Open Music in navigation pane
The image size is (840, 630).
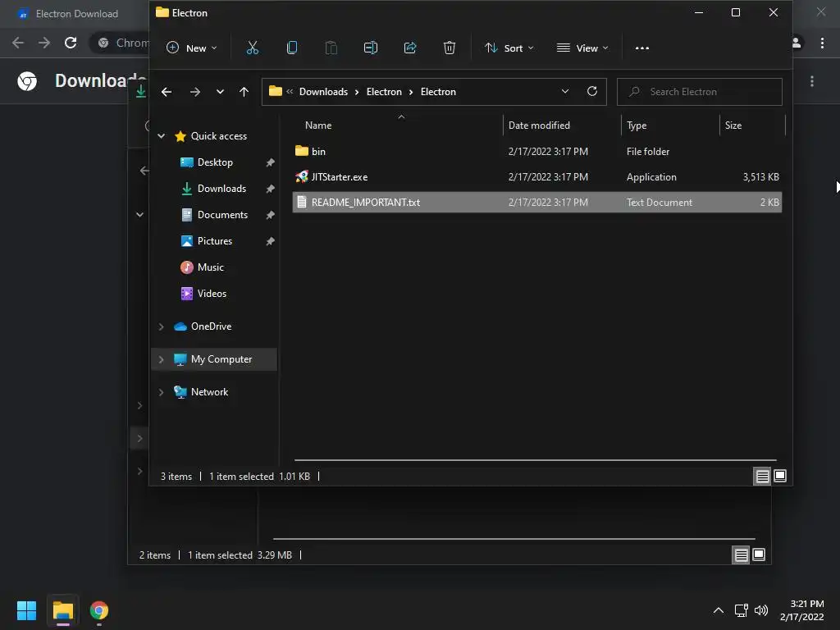[210, 267]
